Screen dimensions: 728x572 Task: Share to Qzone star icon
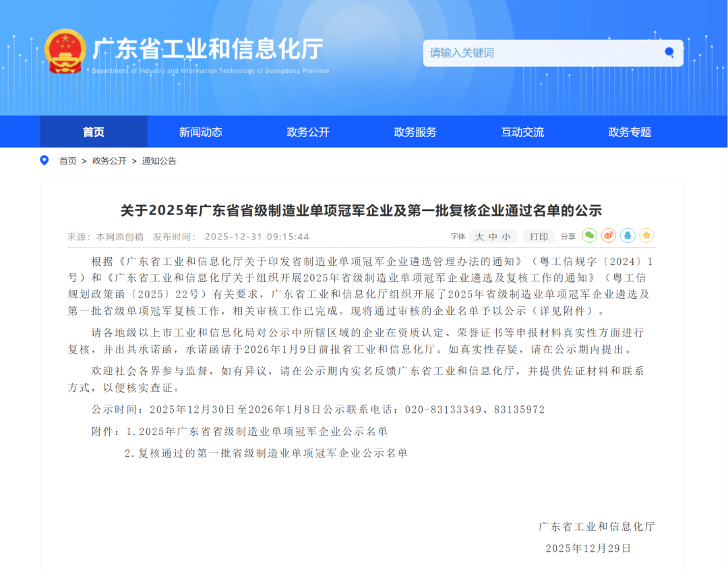(x=646, y=235)
